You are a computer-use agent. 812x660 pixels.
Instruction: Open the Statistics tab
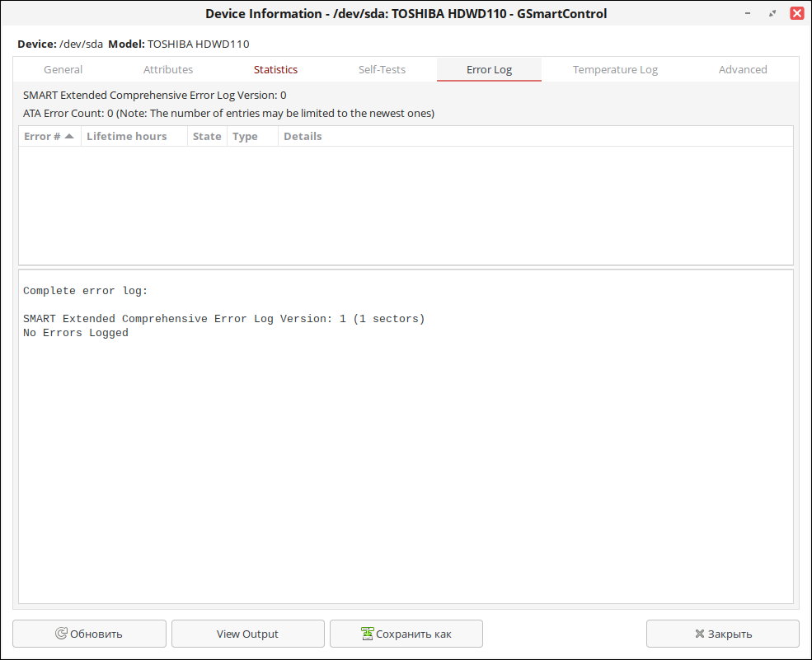(x=275, y=69)
